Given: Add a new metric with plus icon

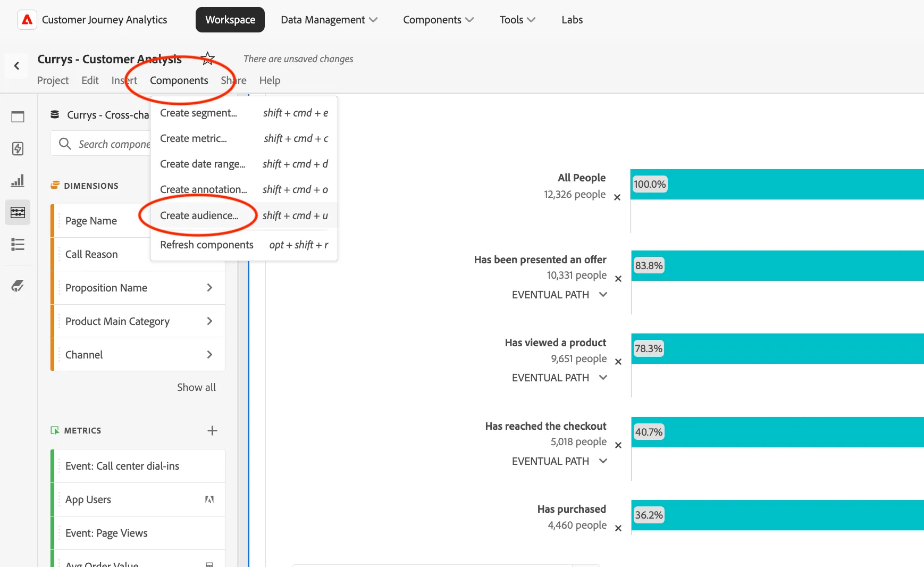Looking at the screenshot, I should point(212,430).
